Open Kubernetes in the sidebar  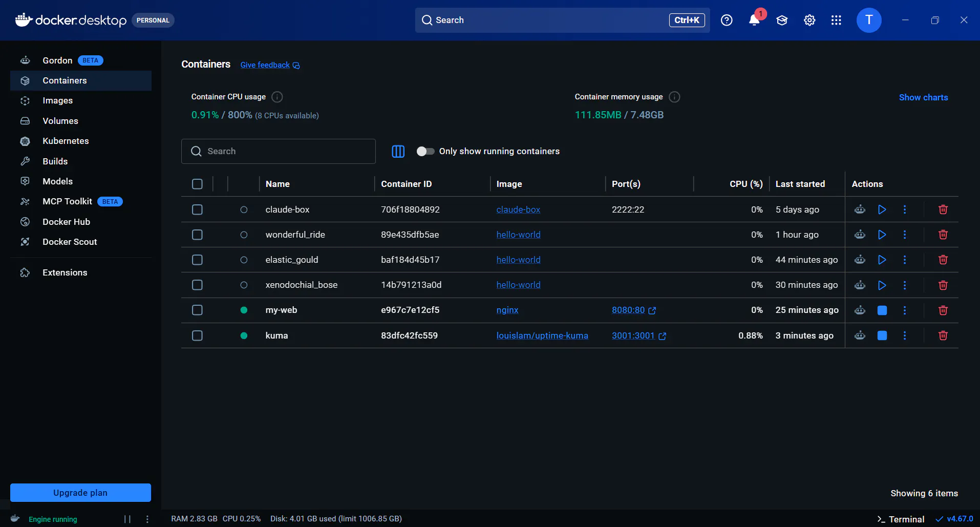click(x=81, y=141)
